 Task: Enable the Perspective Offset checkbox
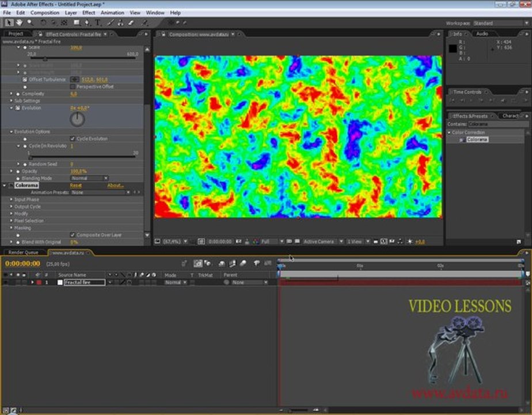(73, 86)
